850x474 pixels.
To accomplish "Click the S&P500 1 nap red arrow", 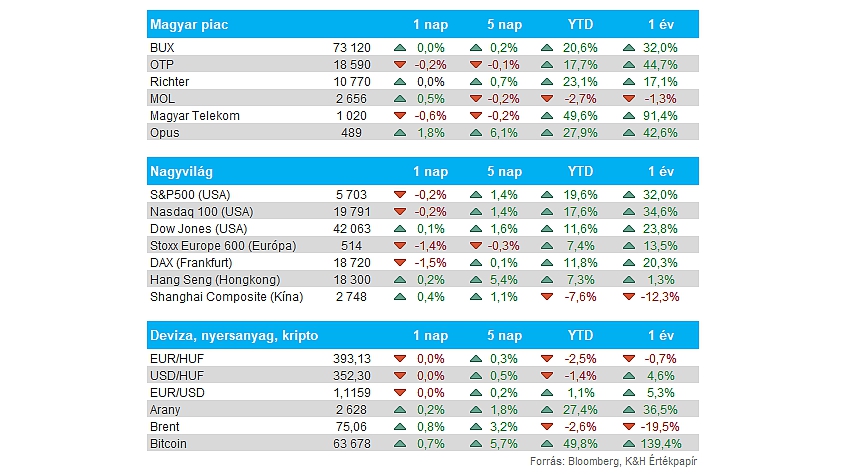I will [x=400, y=194].
